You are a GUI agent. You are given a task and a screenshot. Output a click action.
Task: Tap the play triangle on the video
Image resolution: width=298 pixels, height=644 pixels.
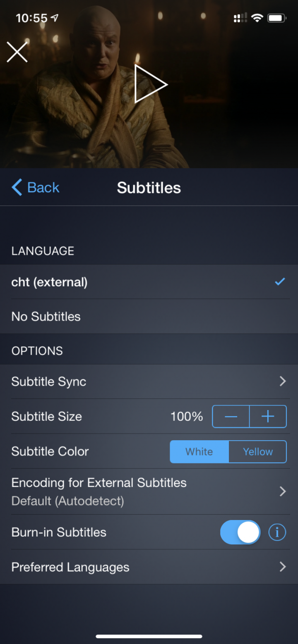pos(151,84)
